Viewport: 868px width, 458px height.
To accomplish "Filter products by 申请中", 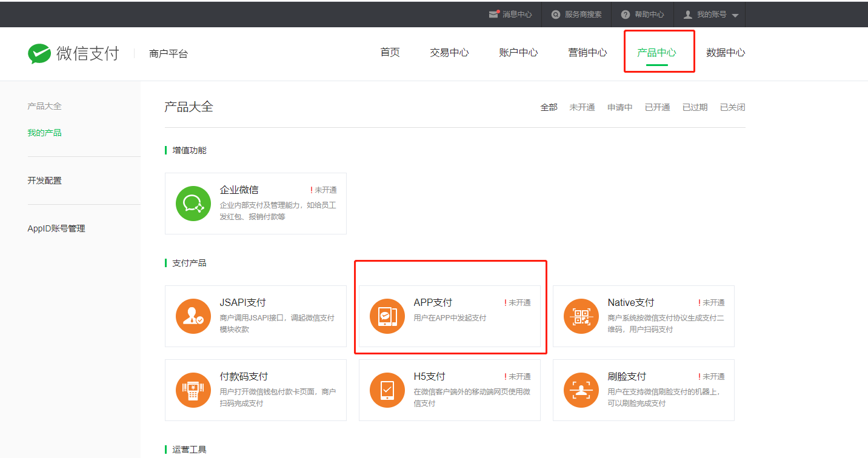I will pos(620,107).
